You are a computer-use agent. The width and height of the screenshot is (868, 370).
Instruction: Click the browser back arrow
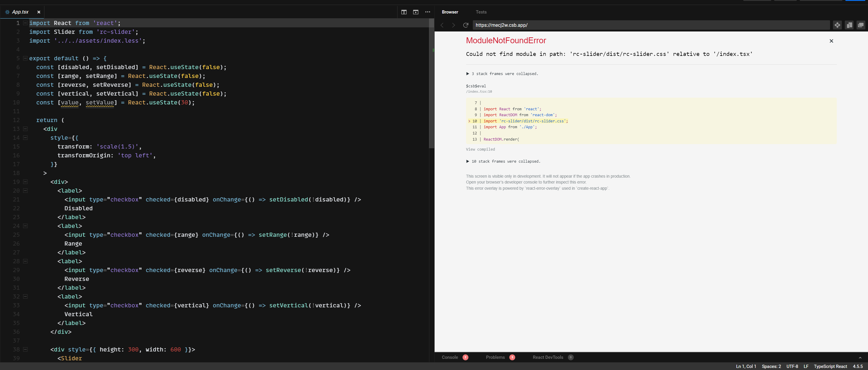442,25
